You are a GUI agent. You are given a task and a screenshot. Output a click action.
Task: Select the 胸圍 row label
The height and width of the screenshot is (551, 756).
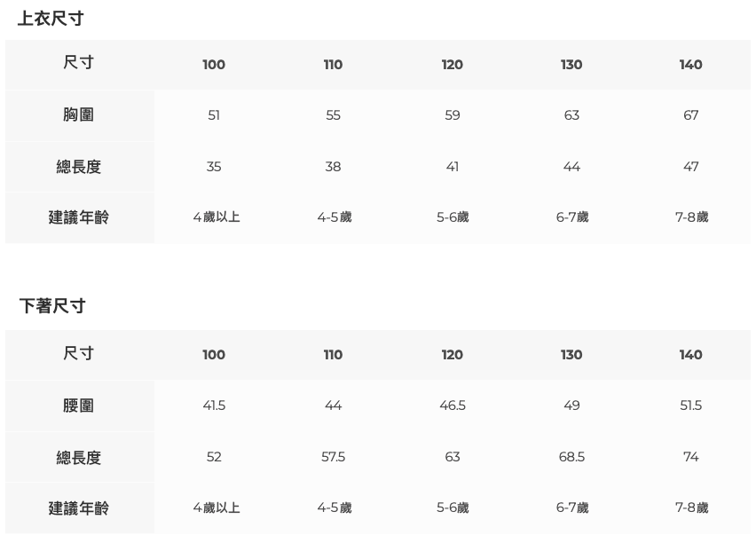pos(79,115)
